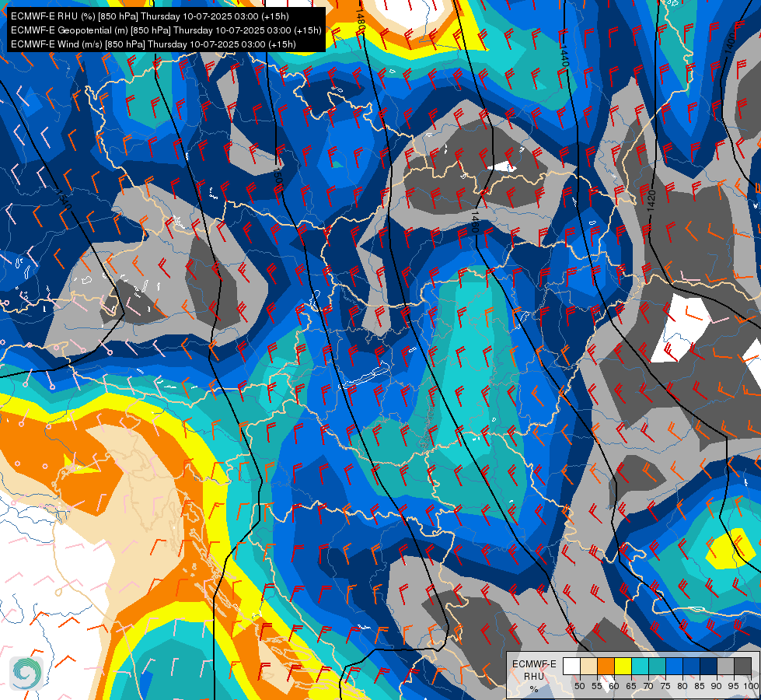The height and width of the screenshot is (700, 761).
Task: Pick the cyan 65–70 legend swatch
Action: 641,666
